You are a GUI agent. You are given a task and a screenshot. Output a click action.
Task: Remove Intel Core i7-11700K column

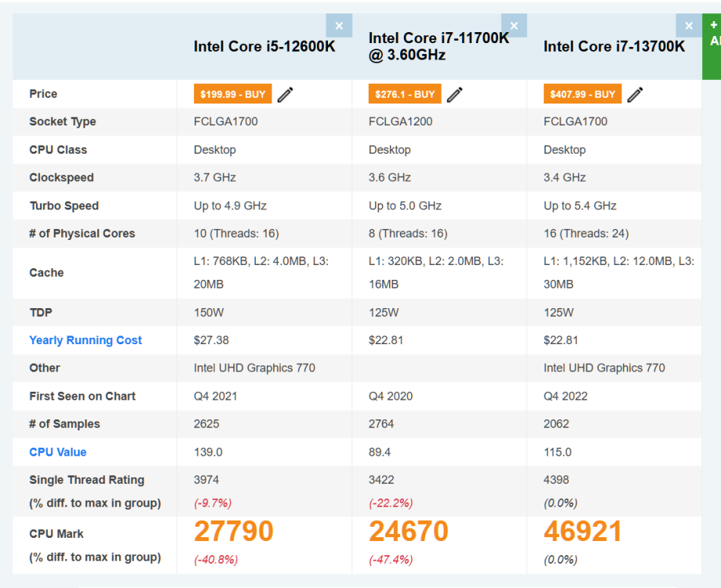tap(514, 26)
